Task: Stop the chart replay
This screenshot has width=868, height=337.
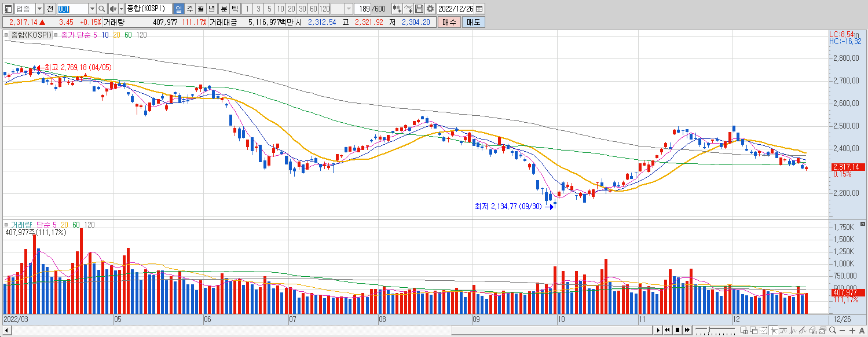Action: pos(677,330)
